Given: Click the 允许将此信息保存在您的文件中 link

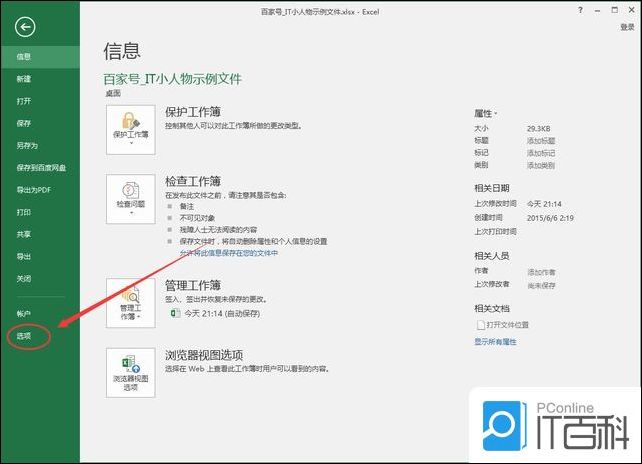Looking at the screenshot, I should (229, 253).
